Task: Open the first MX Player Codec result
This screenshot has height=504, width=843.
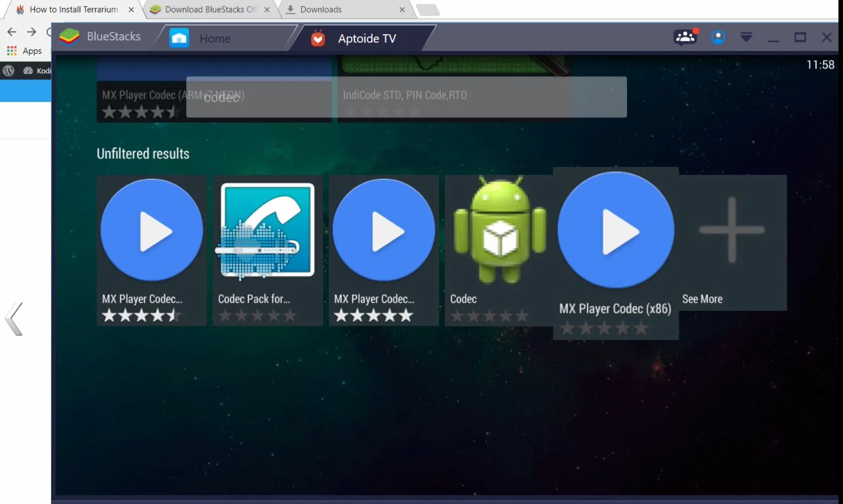Action: [151, 250]
